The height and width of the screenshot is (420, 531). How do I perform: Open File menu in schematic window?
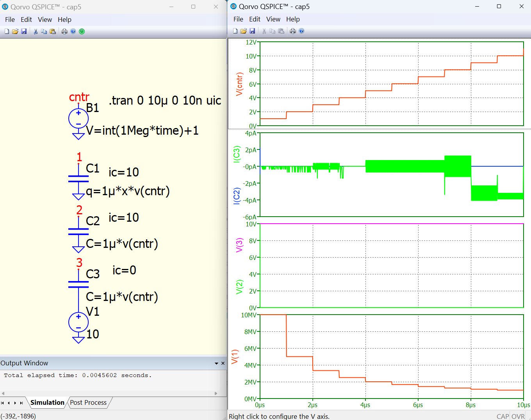tap(10, 20)
